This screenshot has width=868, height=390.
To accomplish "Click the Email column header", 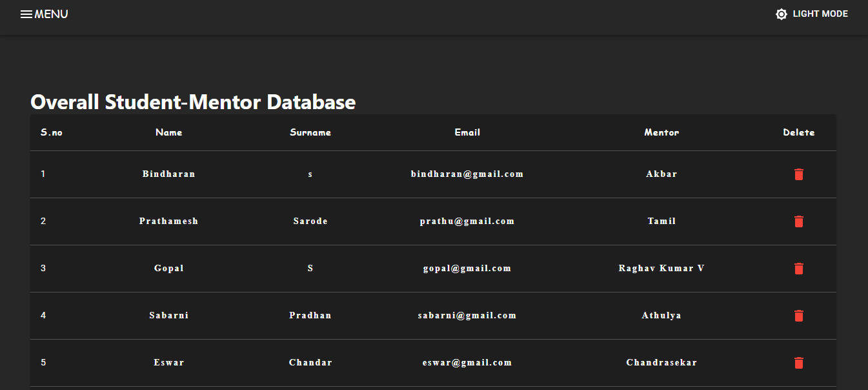I will click(x=467, y=132).
